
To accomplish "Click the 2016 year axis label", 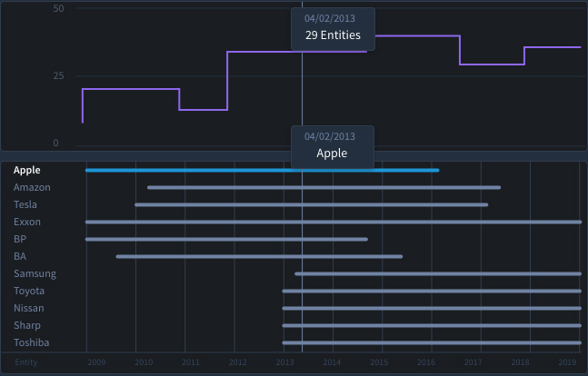I will coord(426,362).
